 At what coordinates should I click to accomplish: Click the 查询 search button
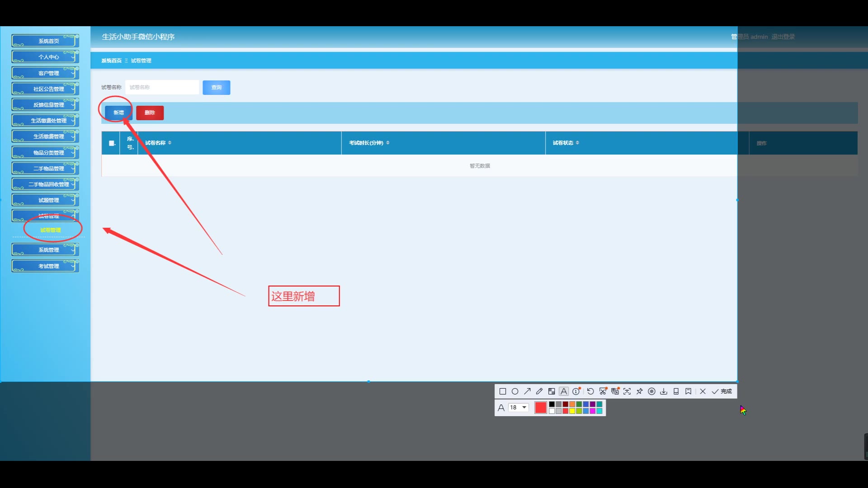(x=217, y=87)
